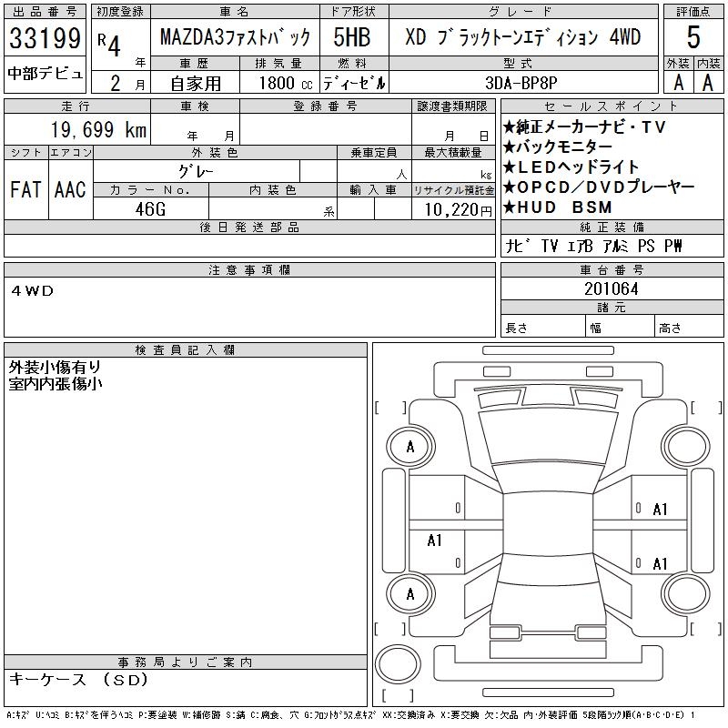The width and height of the screenshot is (728, 728).
Task: Click the roof panel in car diagram
Action: pyautogui.click(x=548, y=524)
